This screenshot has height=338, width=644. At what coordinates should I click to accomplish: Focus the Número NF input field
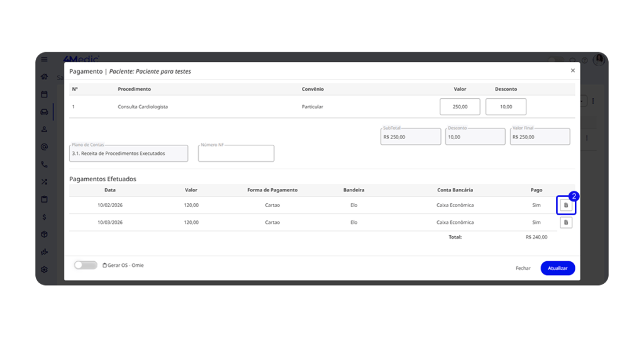click(236, 153)
